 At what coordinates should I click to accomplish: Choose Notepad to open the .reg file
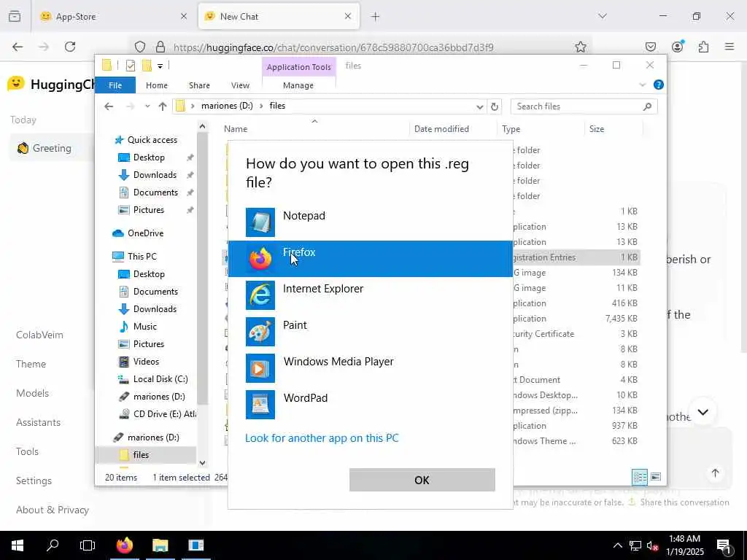click(x=370, y=222)
